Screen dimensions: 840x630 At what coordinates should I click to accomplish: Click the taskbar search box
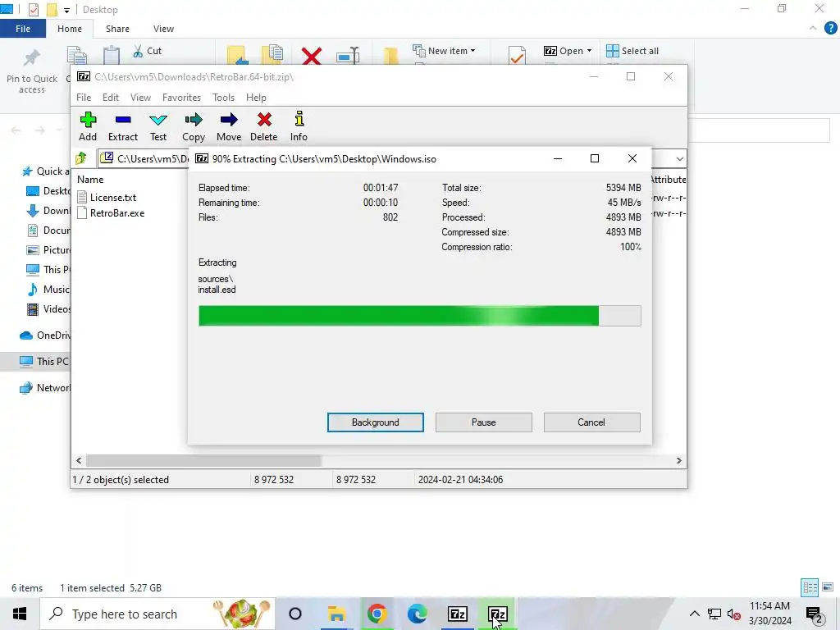tap(157, 614)
